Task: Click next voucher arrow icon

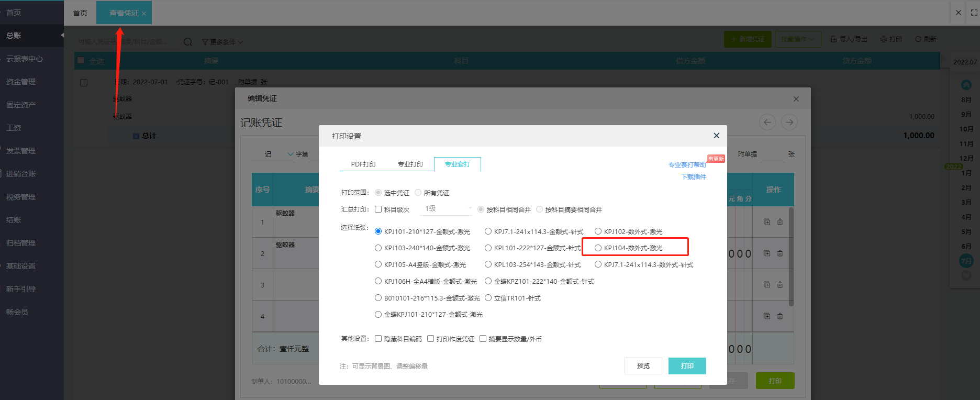Action: pos(789,122)
